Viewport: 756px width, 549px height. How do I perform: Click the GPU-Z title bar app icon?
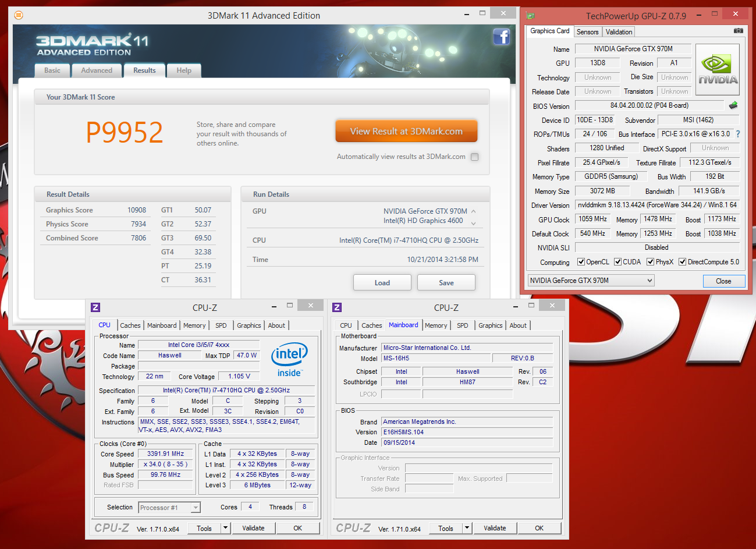530,16
